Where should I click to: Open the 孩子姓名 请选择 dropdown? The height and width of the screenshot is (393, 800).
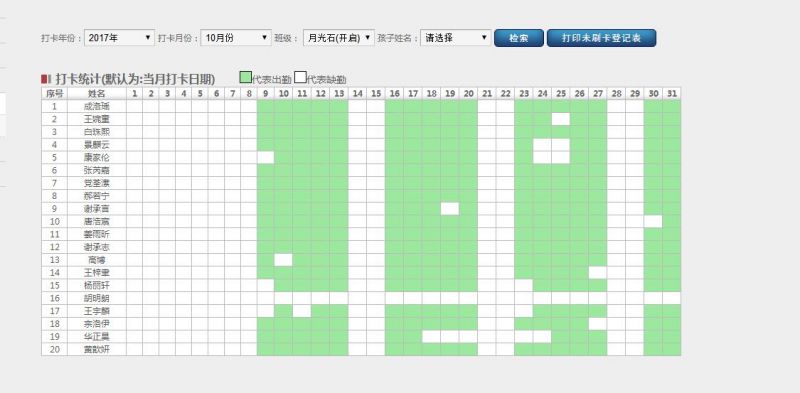click(456, 38)
